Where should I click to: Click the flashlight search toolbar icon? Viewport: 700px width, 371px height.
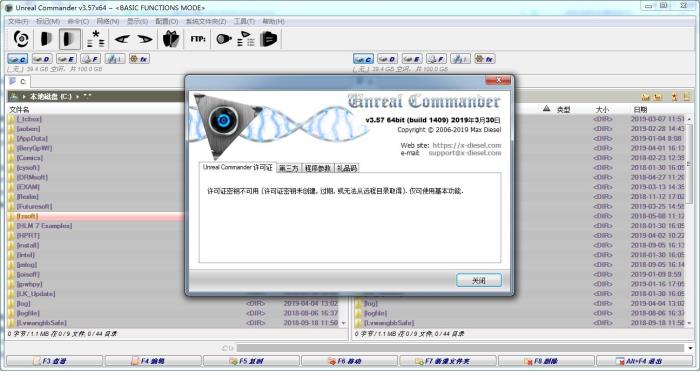coord(224,39)
